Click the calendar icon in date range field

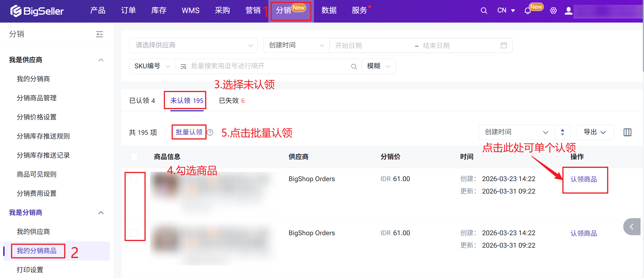point(504,45)
